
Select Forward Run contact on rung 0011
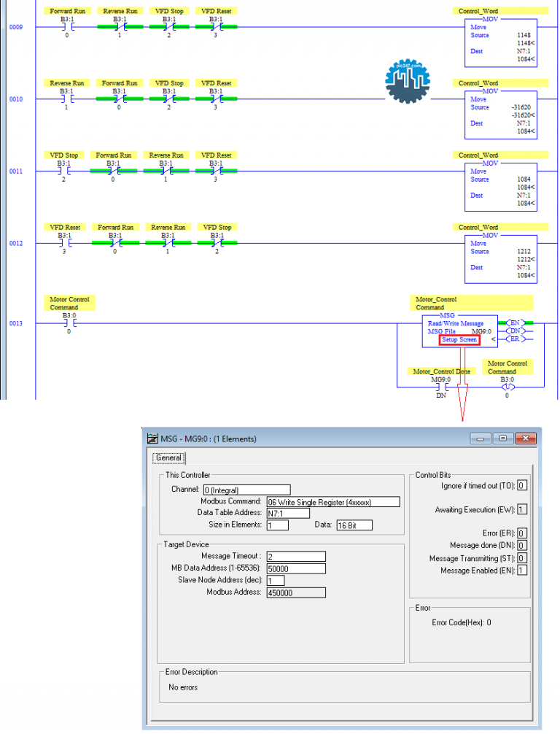(x=113, y=171)
